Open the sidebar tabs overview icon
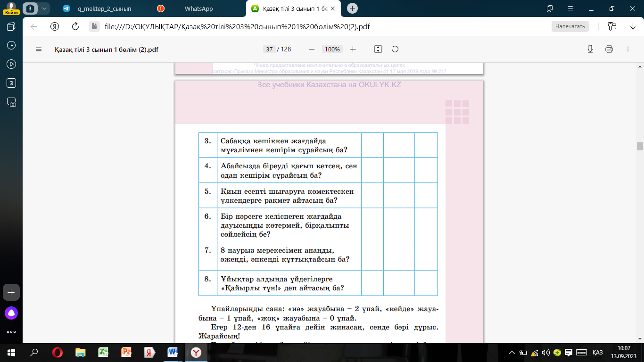644x362 pixels. [x=11, y=26]
